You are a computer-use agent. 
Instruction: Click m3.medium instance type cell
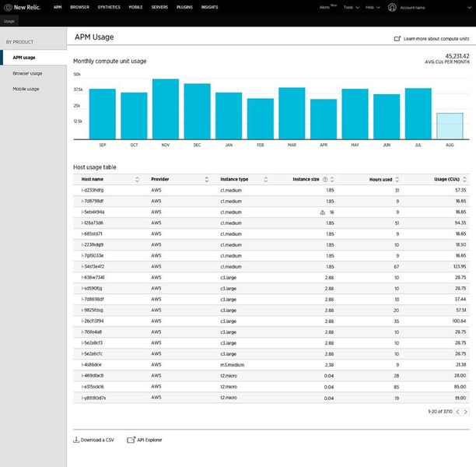tap(233, 365)
